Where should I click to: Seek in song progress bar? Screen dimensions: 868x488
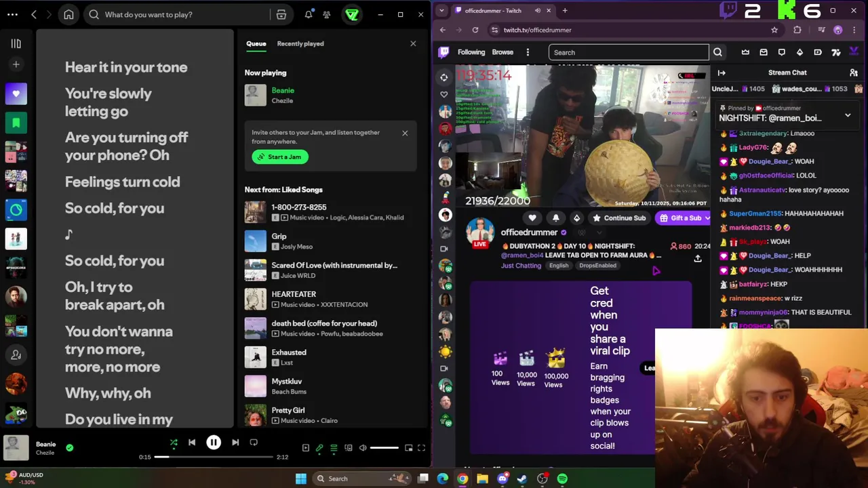[x=213, y=457]
